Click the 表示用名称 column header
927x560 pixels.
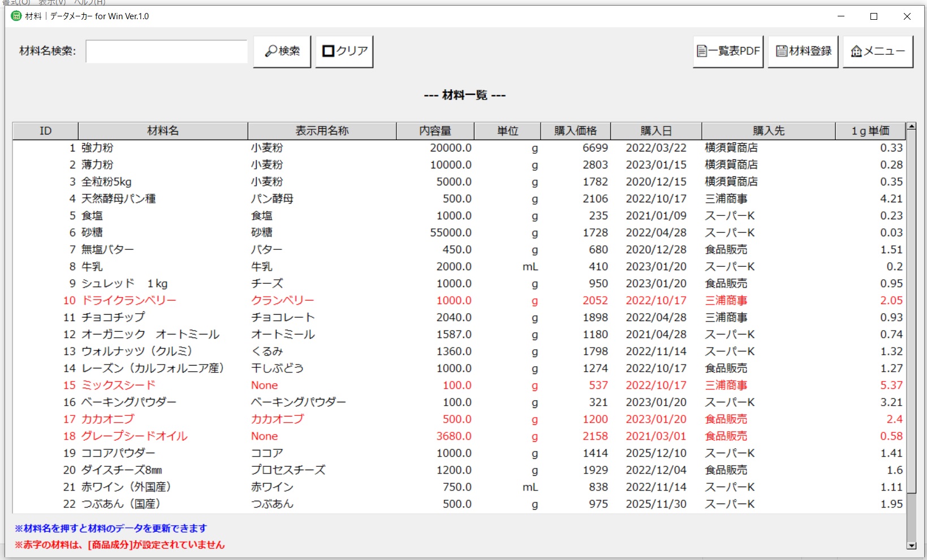(322, 131)
